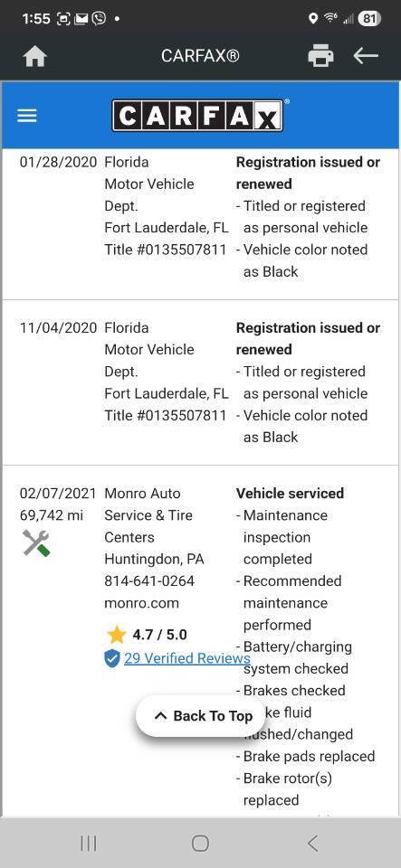Tap the Android back navigation chevron
The image size is (401, 868).
click(x=312, y=844)
